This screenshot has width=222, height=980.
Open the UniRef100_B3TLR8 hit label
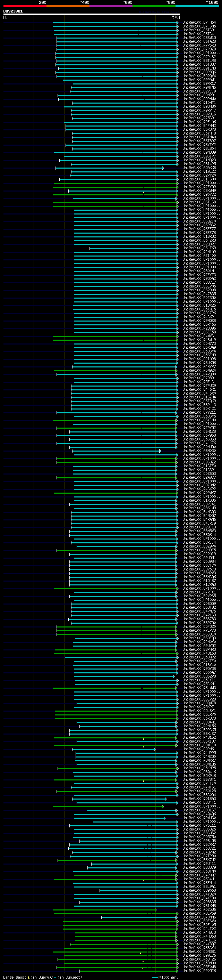tap(199, 60)
